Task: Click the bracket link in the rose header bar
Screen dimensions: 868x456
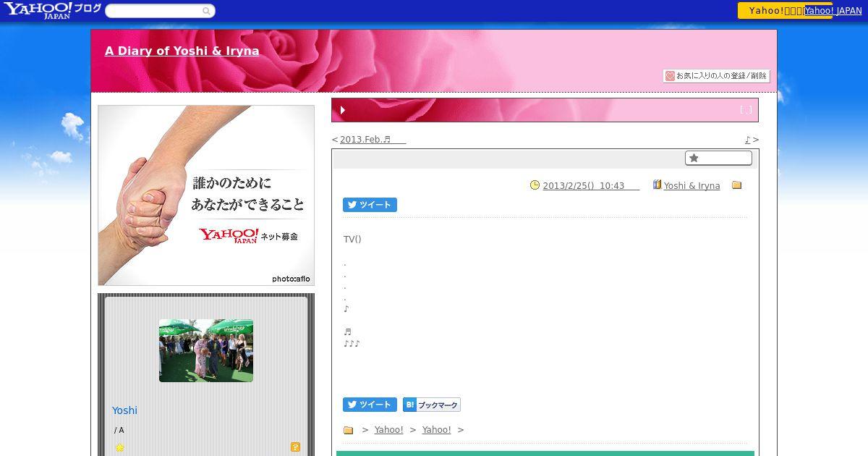Action: (746, 110)
